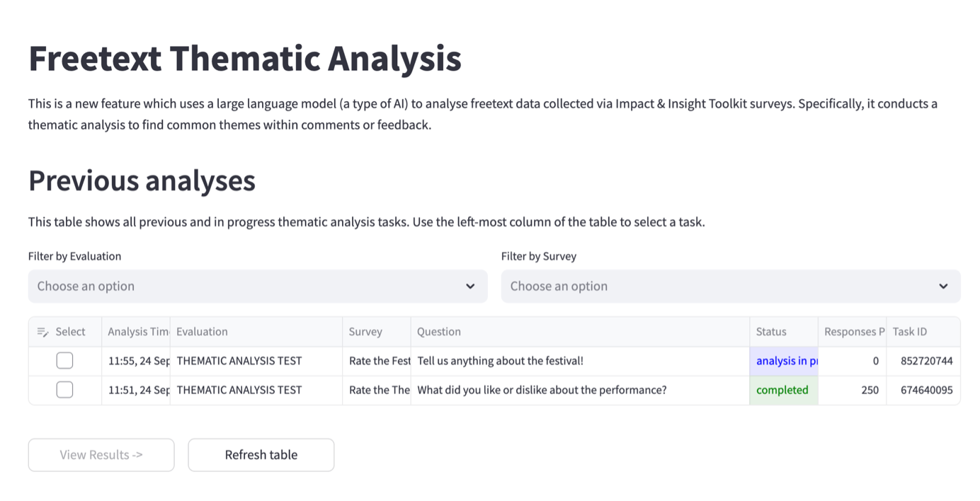Tick the checkbox for the performance analysis row
Screen dimensions: 980x501
tap(64, 390)
